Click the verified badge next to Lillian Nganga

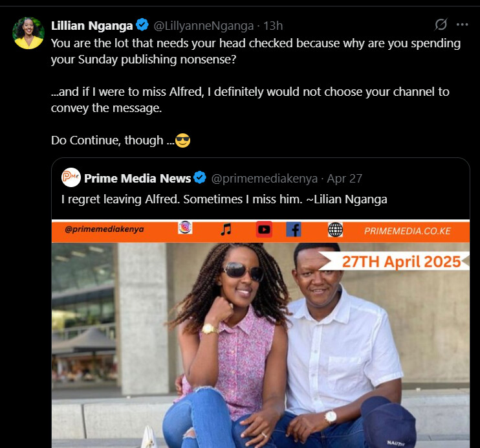(142, 25)
